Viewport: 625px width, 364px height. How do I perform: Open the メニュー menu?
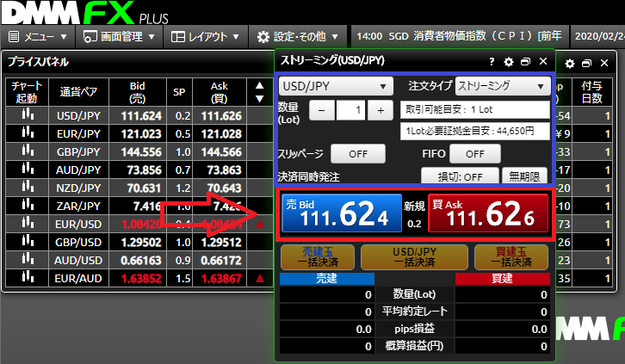pos(38,37)
